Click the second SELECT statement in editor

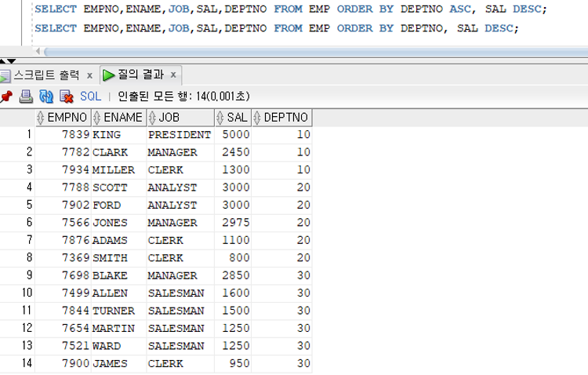click(277, 28)
